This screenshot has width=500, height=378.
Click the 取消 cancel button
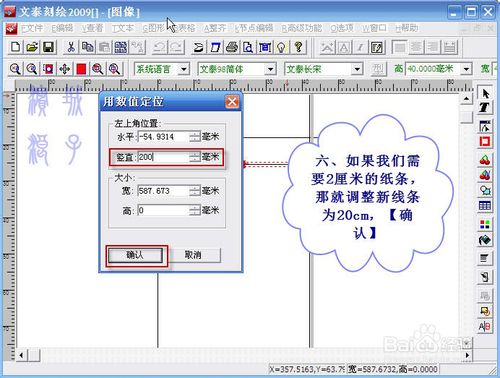coord(193,255)
